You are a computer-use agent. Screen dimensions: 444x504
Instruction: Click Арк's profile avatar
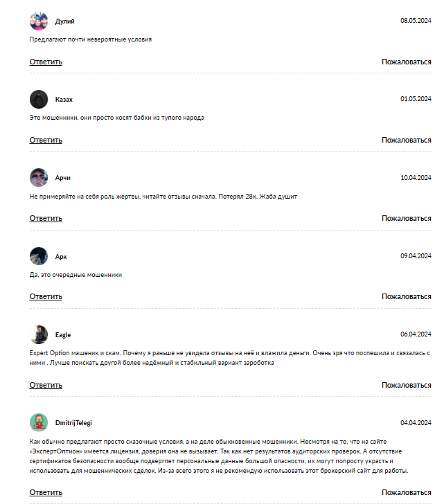point(39,256)
